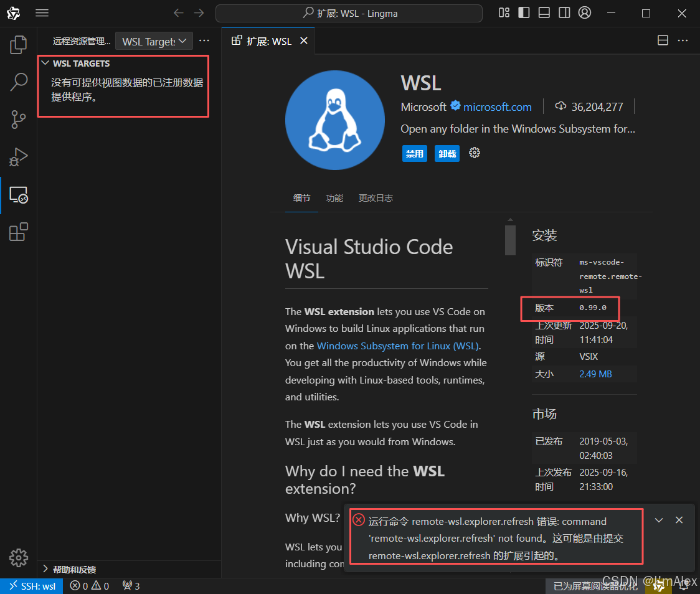
Task: Click the Visual Studio Code WSL heading
Action: pyautogui.click(x=369, y=259)
